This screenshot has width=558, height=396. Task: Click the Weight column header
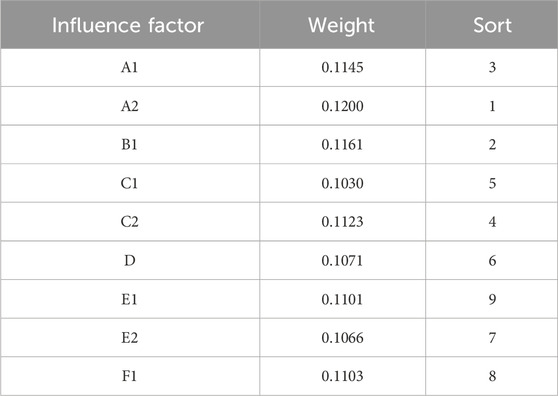341,25
